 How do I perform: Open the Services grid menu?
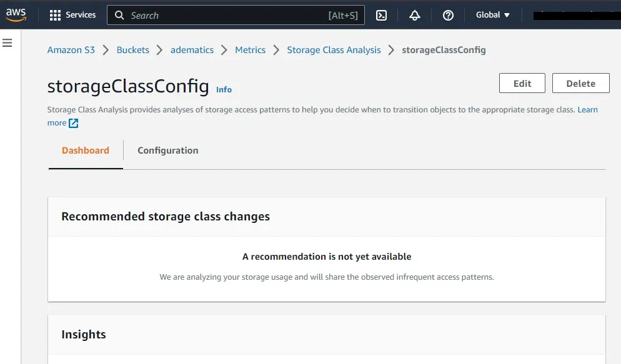click(x=72, y=15)
